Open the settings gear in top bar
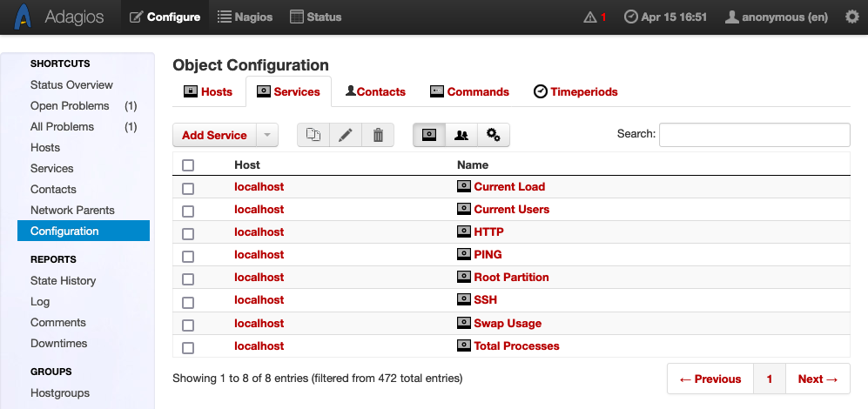 click(x=851, y=17)
